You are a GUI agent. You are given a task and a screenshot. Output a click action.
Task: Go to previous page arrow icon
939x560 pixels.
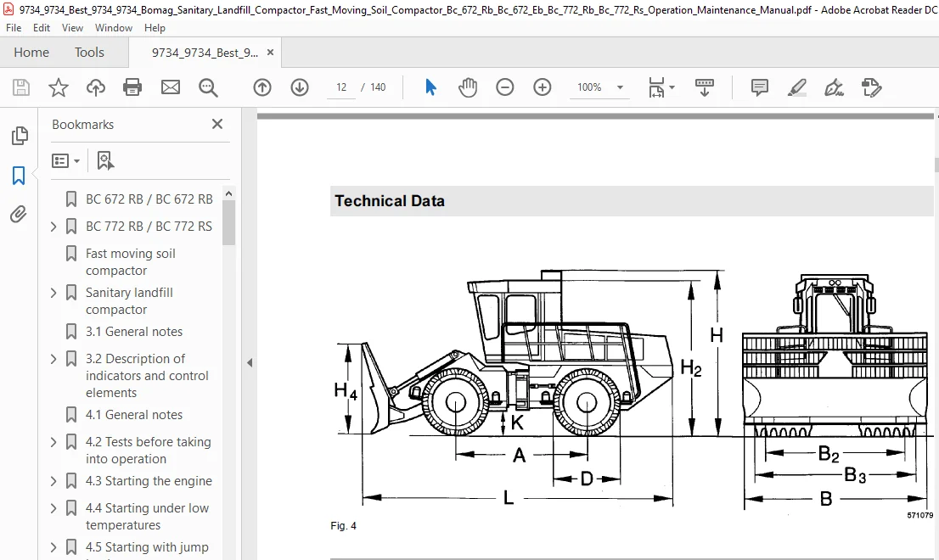(x=262, y=87)
